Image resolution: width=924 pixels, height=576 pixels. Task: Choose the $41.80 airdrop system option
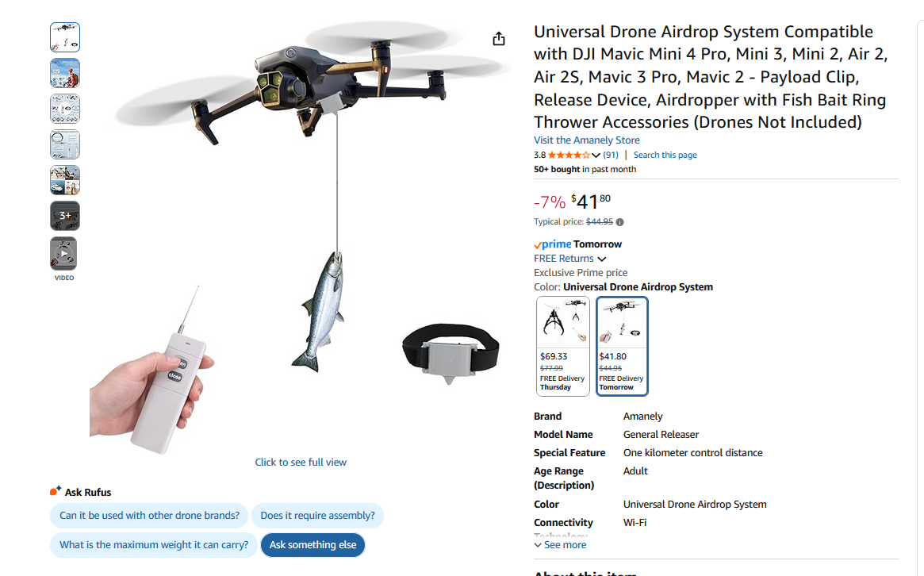pos(622,346)
